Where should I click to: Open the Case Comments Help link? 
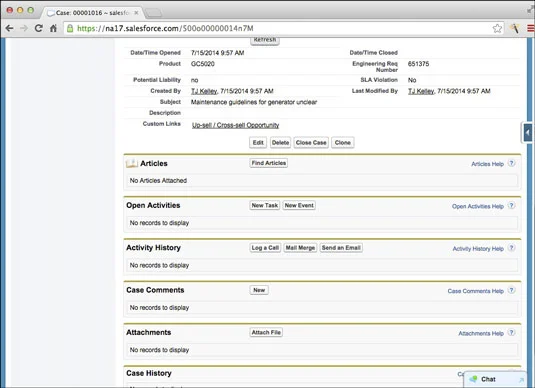(476, 291)
